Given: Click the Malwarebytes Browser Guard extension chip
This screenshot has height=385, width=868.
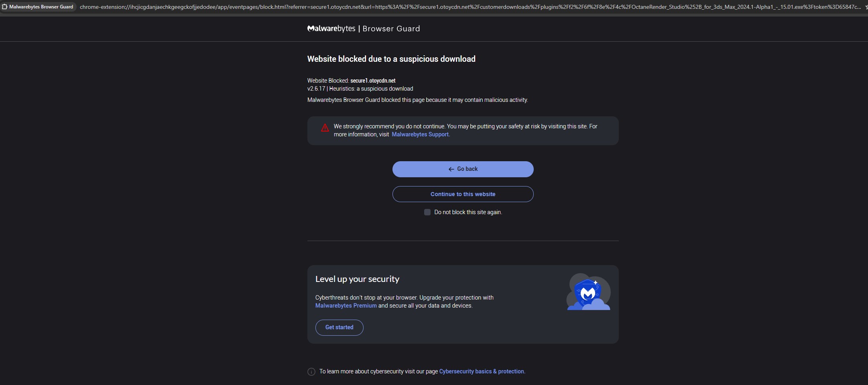Looking at the screenshot, I should point(38,7).
